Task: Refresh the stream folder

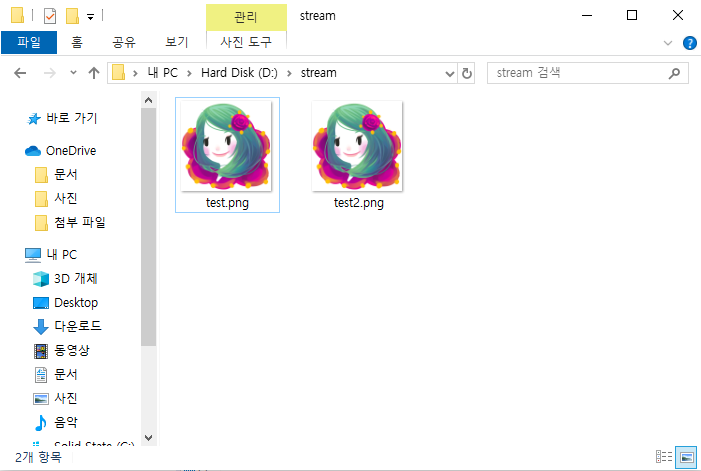Action: coord(467,73)
